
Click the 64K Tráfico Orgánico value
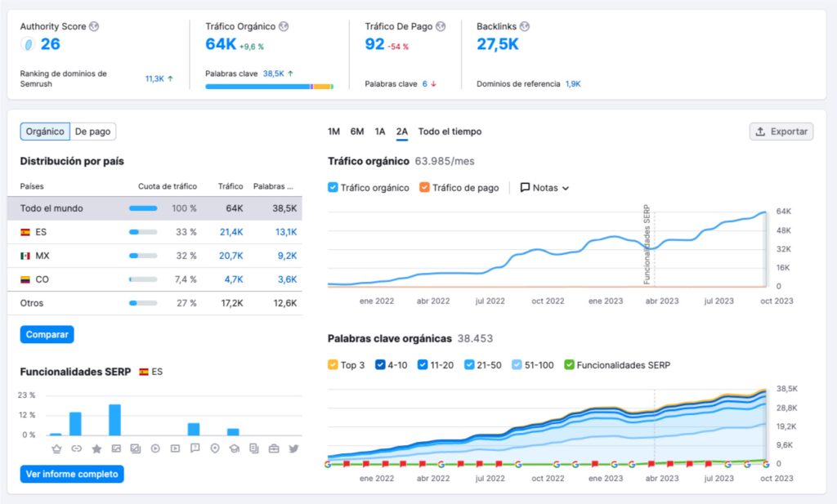(221, 44)
